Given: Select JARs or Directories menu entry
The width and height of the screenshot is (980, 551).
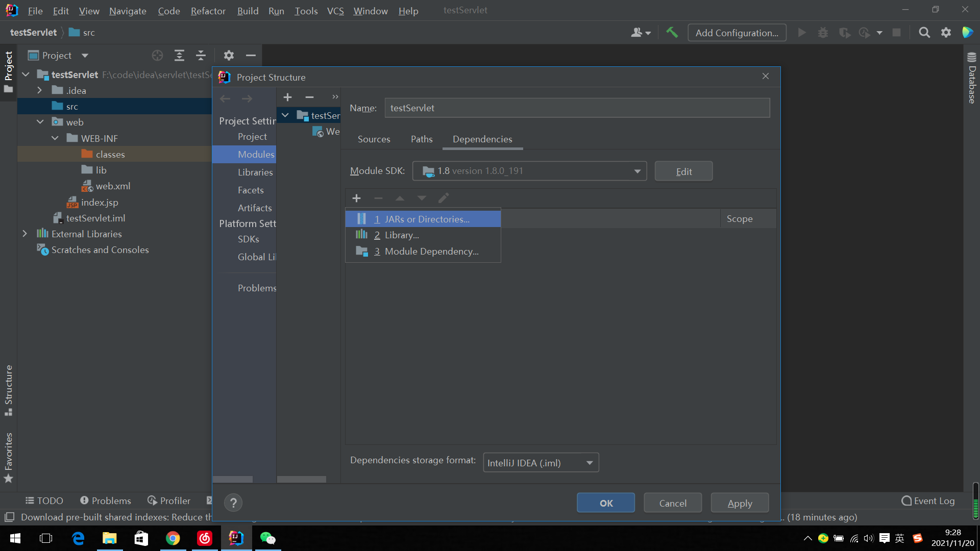Looking at the screenshot, I should click(x=423, y=219).
